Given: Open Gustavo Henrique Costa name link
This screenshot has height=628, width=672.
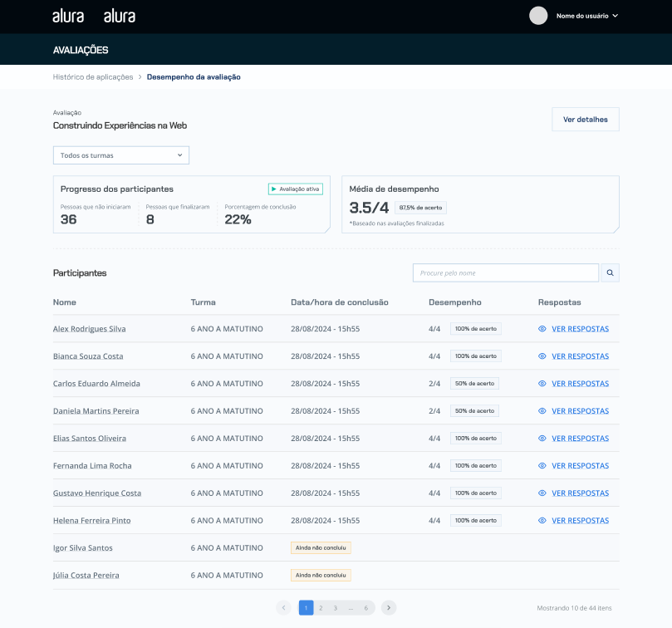Looking at the screenshot, I should click(x=97, y=493).
